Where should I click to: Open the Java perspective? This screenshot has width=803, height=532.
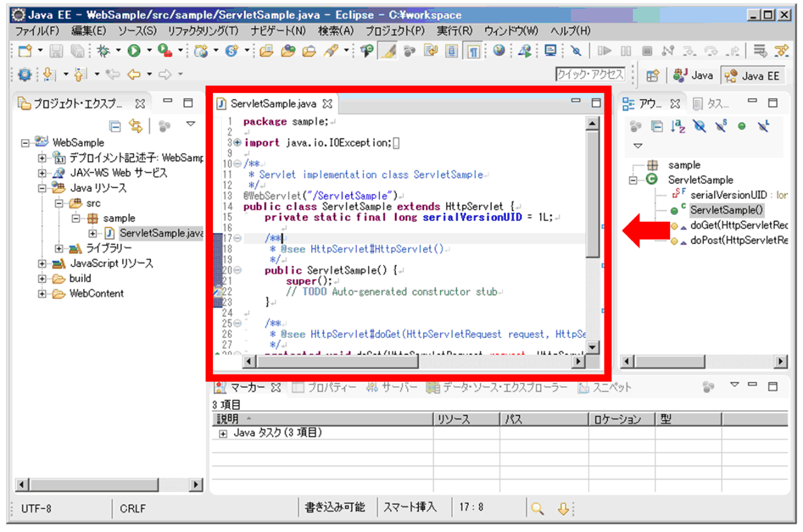(694, 75)
